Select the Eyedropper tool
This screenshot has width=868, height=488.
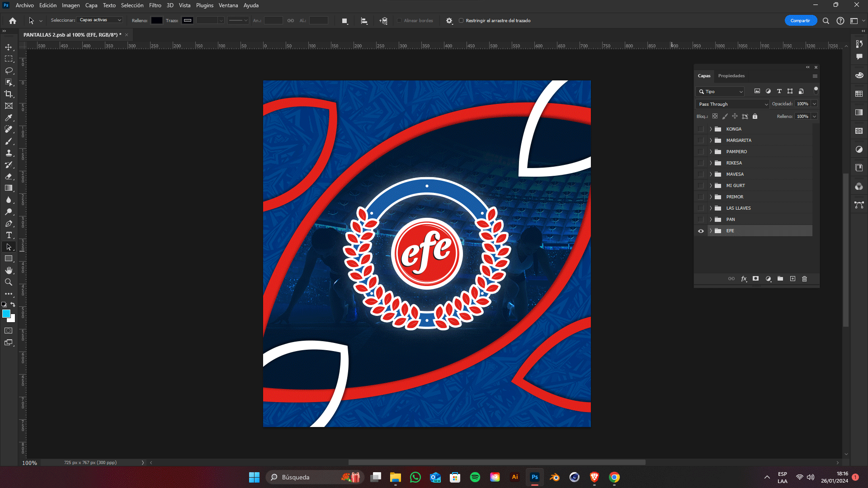click(9, 117)
